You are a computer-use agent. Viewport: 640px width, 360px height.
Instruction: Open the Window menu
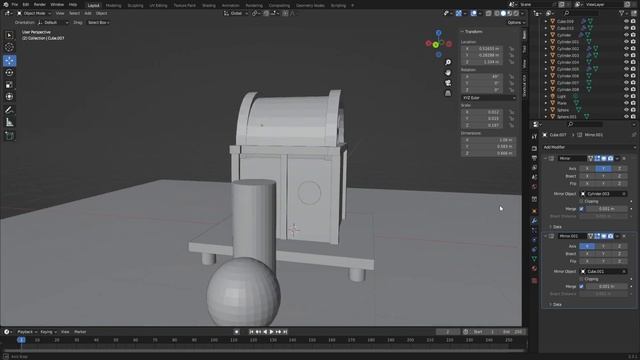tap(57, 4)
